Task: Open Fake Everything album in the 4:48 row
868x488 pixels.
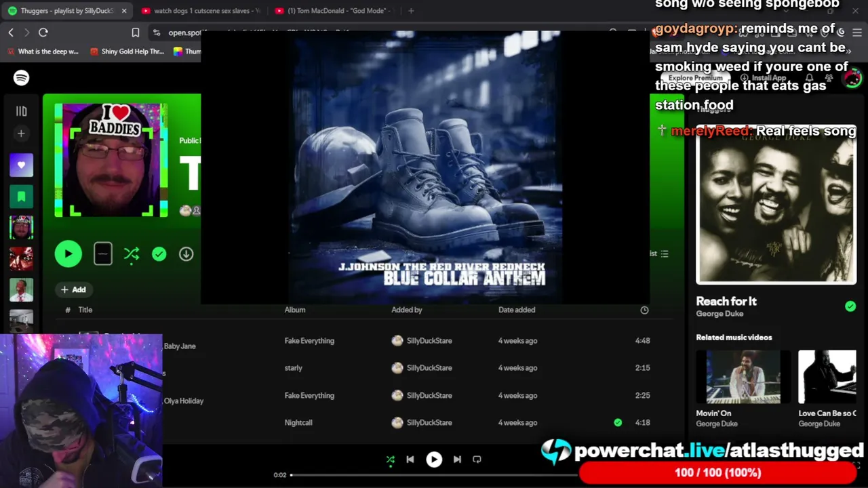Action: pos(309,341)
